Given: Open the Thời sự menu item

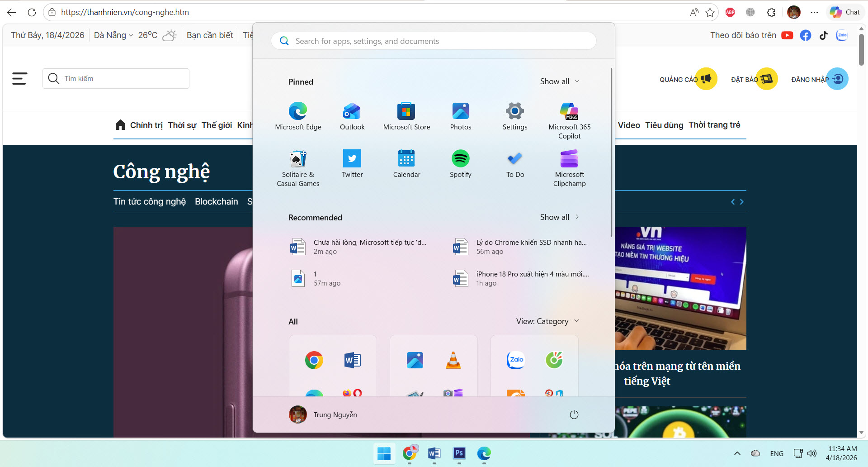Looking at the screenshot, I should 182,125.
